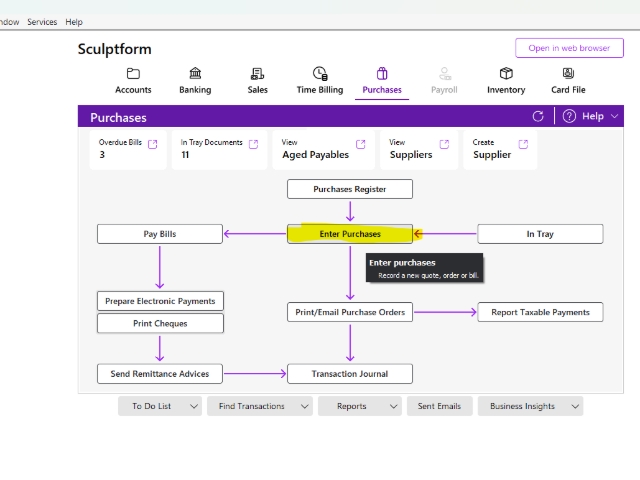Click the Business Insights button label
This screenshot has width=640, height=480.
point(522,406)
